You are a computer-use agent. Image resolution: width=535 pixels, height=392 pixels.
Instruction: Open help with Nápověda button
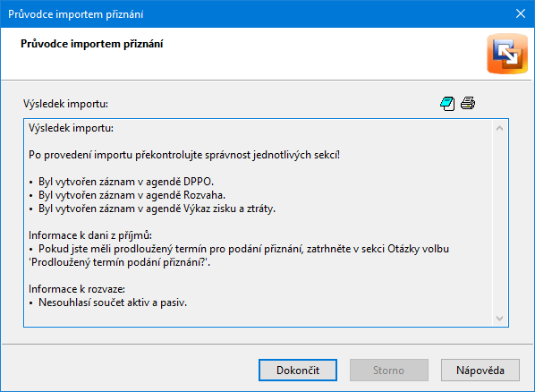pos(480,371)
